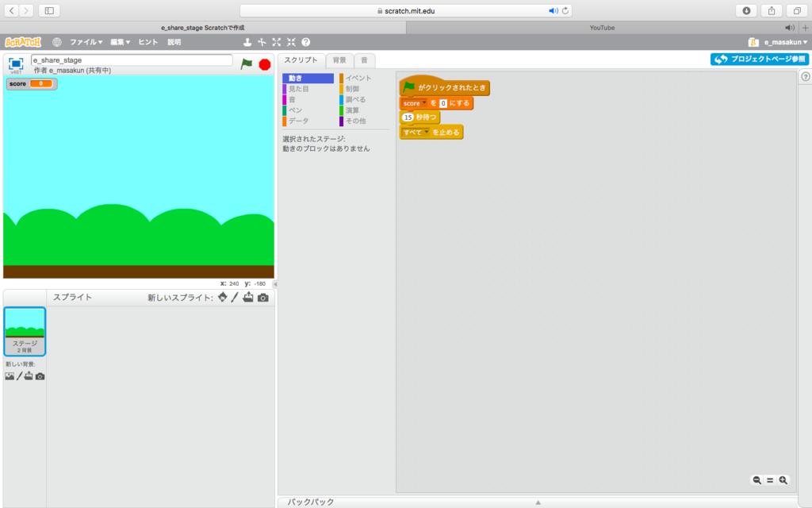Image resolution: width=812 pixels, height=508 pixels.
Task: Select the shrink sprite tool
Action: 291,42
